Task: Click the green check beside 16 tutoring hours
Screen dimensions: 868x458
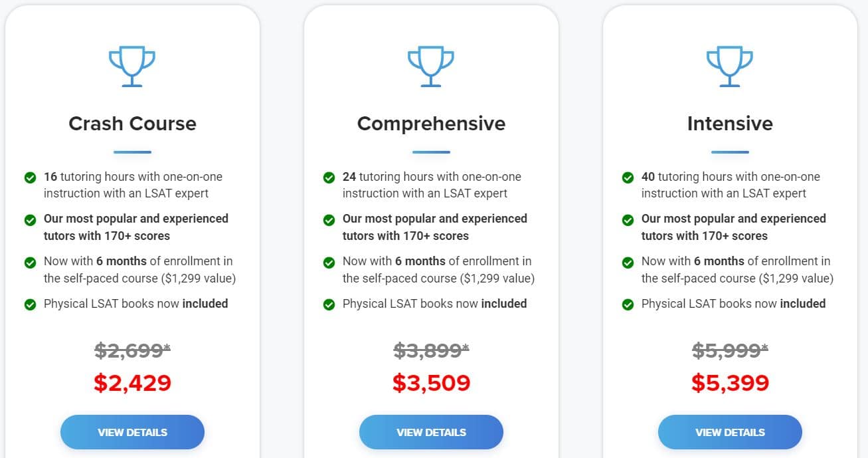Action: click(x=30, y=177)
